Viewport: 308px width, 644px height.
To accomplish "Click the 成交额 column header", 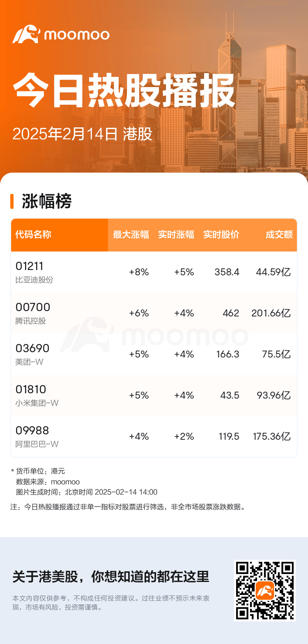I will (279, 235).
